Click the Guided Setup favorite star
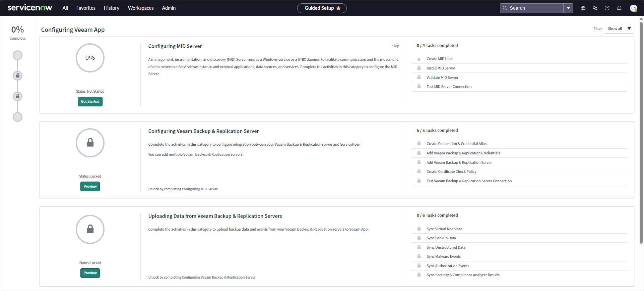The width and height of the screenshot is (644, 291). 338,8
